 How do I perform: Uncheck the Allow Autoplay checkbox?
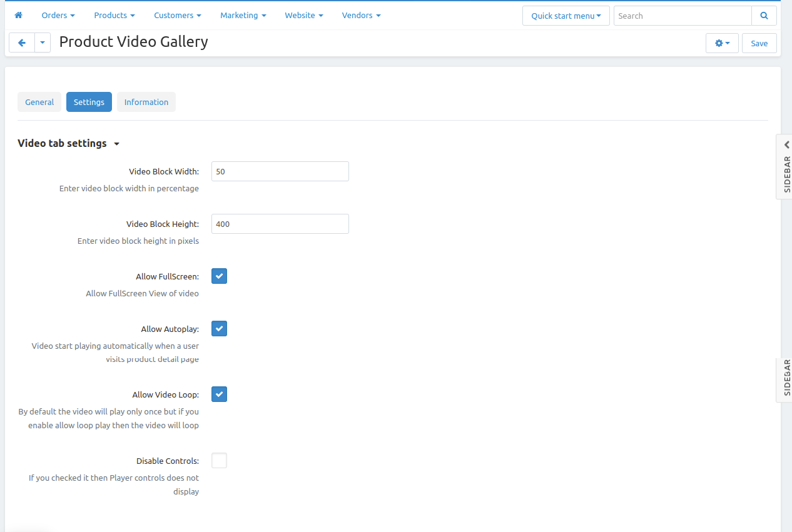219,329
